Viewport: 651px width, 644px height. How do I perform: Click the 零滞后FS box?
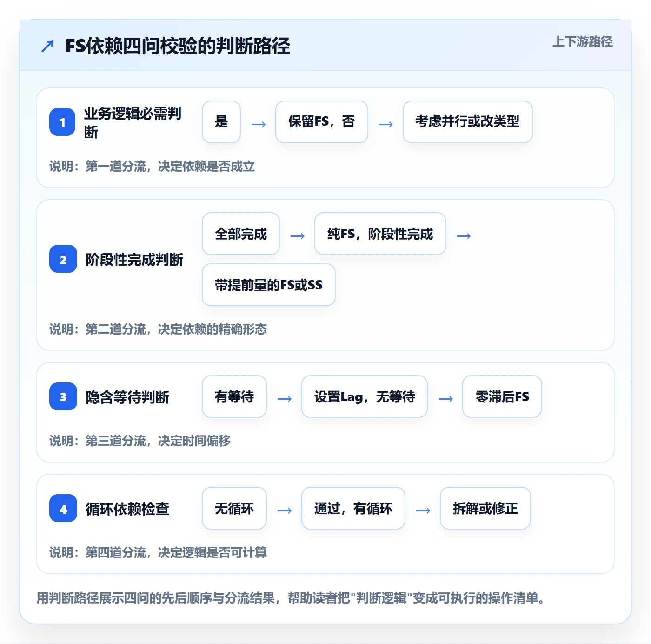pos(502,396)
